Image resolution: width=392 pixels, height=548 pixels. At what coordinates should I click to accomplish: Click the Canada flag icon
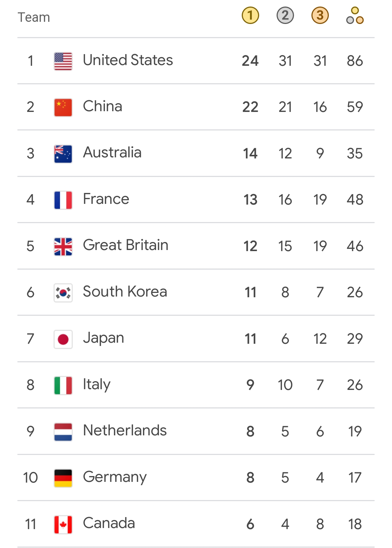pyautogui.click(x=63, y=524)
